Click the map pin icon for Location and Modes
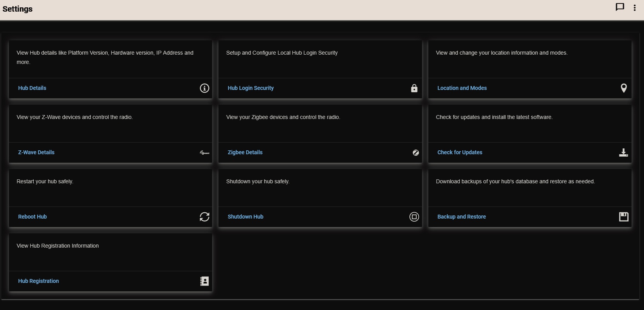This screenshot has height=310, width=644. tap(623, 88)
